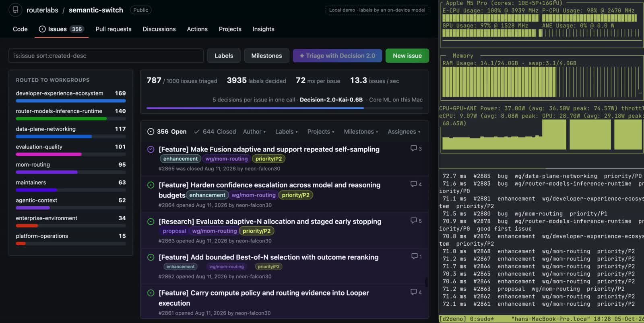
Task: Open the Pull requests tab
Action: point(114,29)
